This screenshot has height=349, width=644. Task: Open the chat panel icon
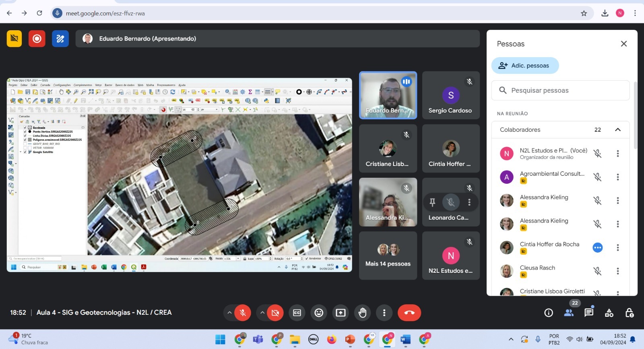pyautogui.click(x=589, y=313)
